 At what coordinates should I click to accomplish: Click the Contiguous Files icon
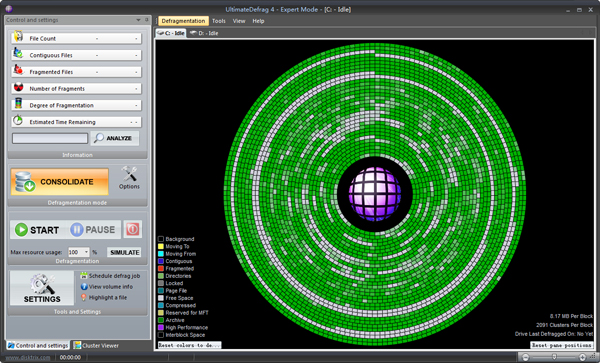18,53
